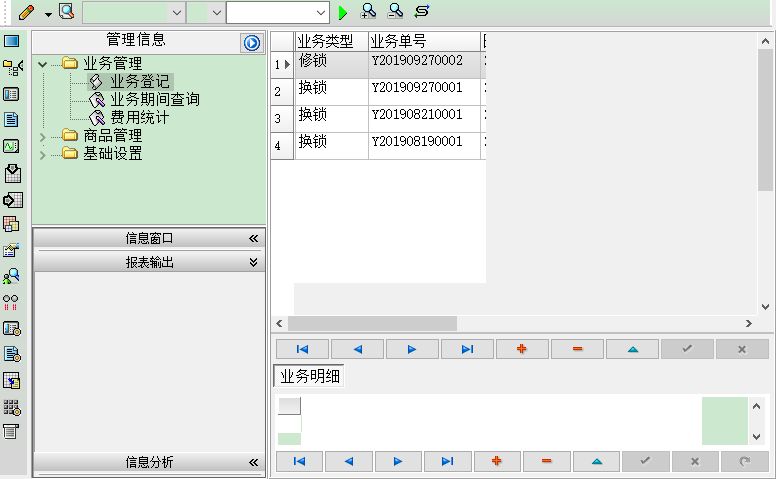Open 业务期间查询 tree item

[154, 99]
